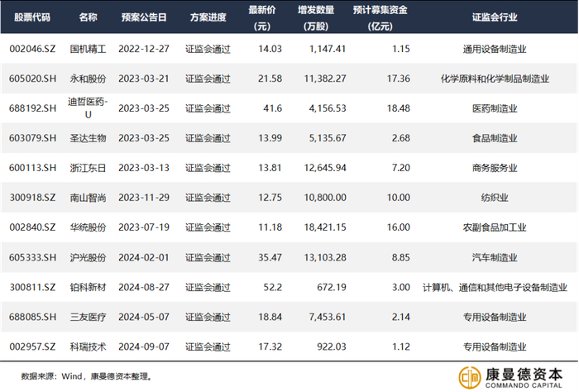This screenshot has height=392, width=579.
Task: Click the date 2024-05-07
Action: tap(144, 317)
